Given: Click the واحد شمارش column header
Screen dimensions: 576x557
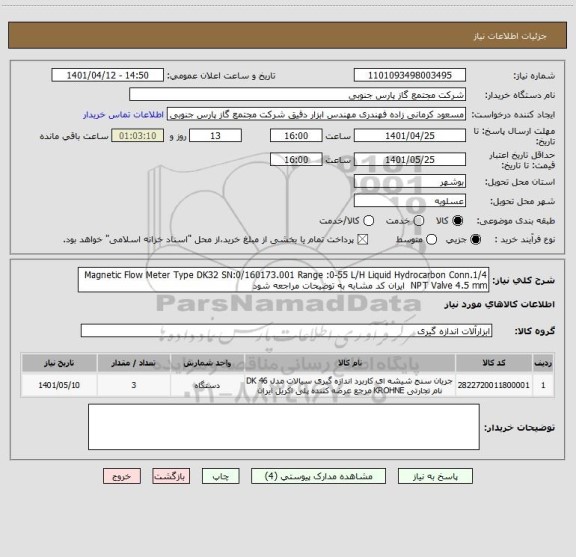Looking at the screenshot, I should tap(207, 363).
